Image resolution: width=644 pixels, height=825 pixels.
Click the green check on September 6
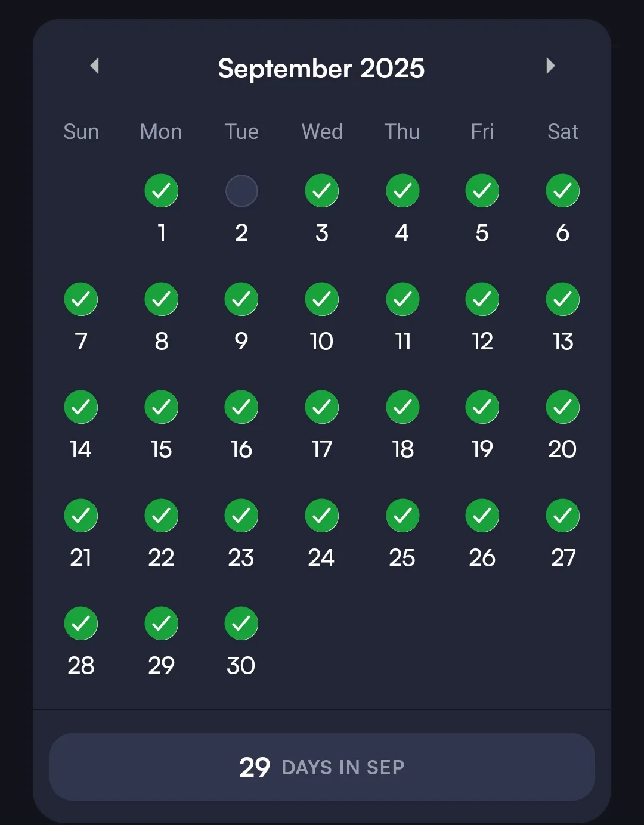(x=562, y=191)
